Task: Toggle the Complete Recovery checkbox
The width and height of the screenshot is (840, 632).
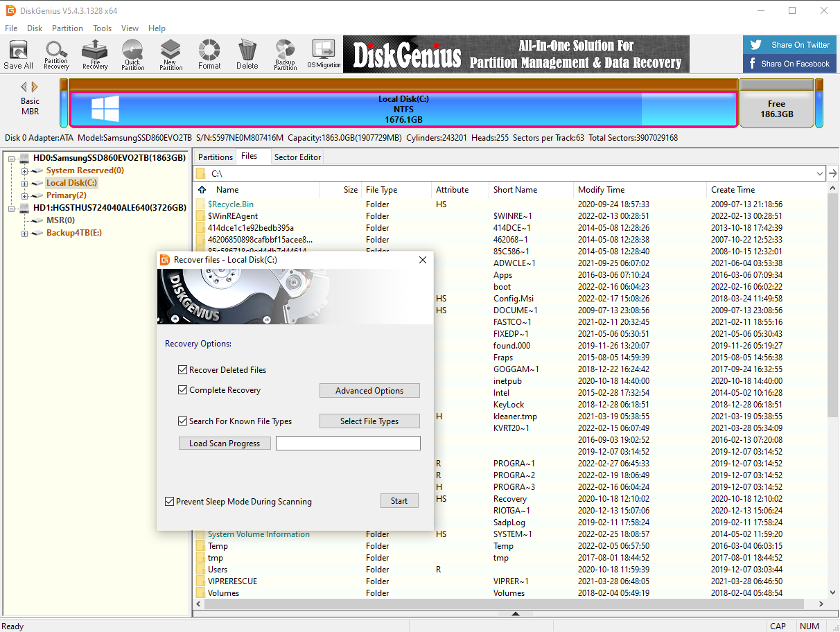Action: tap(183, 390)
